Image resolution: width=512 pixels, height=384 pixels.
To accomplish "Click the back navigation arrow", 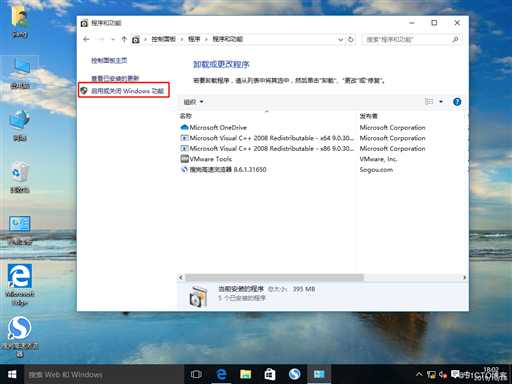I will 86,39.
